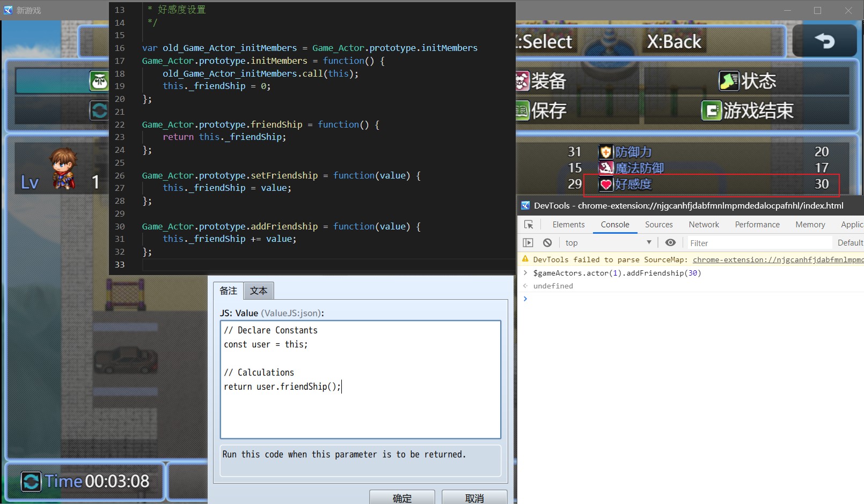Click the 好感度 heart icon

tap(606, 184)
